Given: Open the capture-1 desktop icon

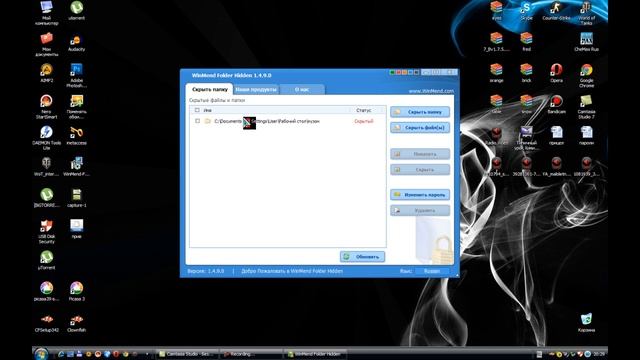Looking at the screenshot, I should (76, 198).
